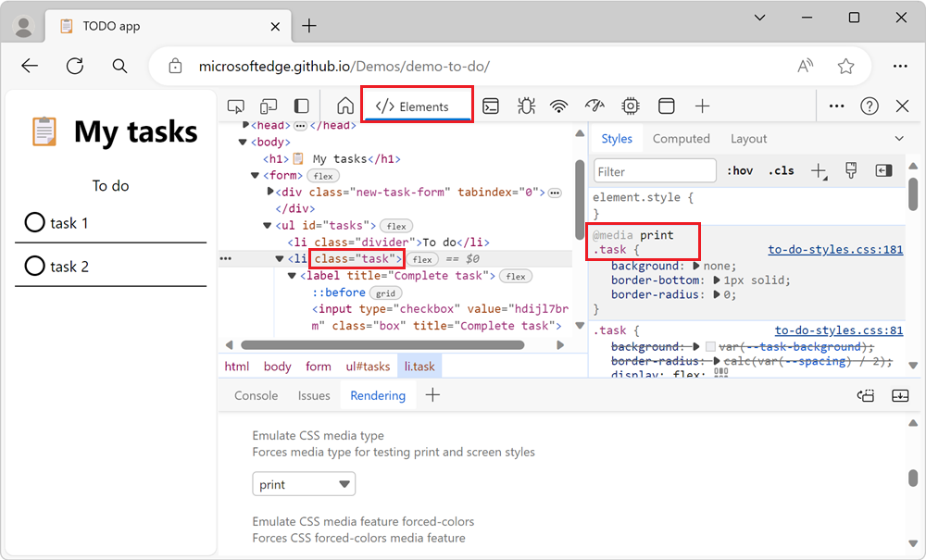Open the print media type dropdown

tap(304, 483)
